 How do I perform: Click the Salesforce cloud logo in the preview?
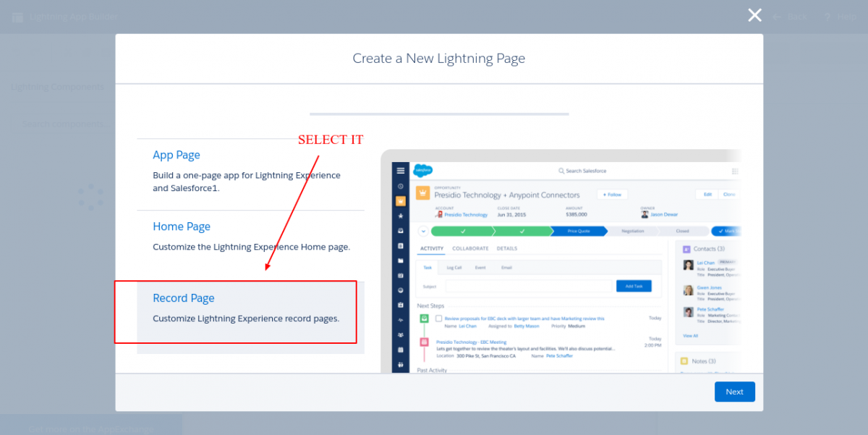tap(422, 171)
